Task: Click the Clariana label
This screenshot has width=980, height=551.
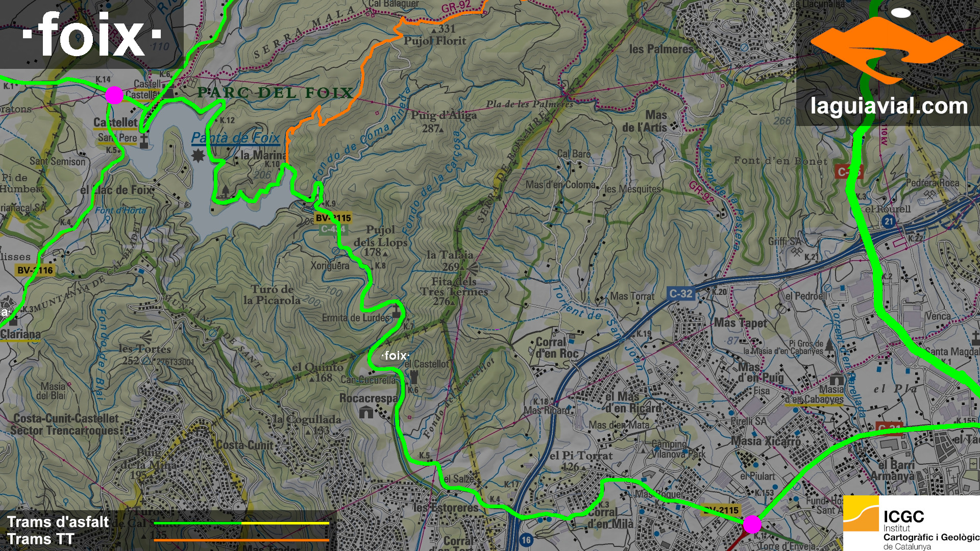Action: point(20,334)
